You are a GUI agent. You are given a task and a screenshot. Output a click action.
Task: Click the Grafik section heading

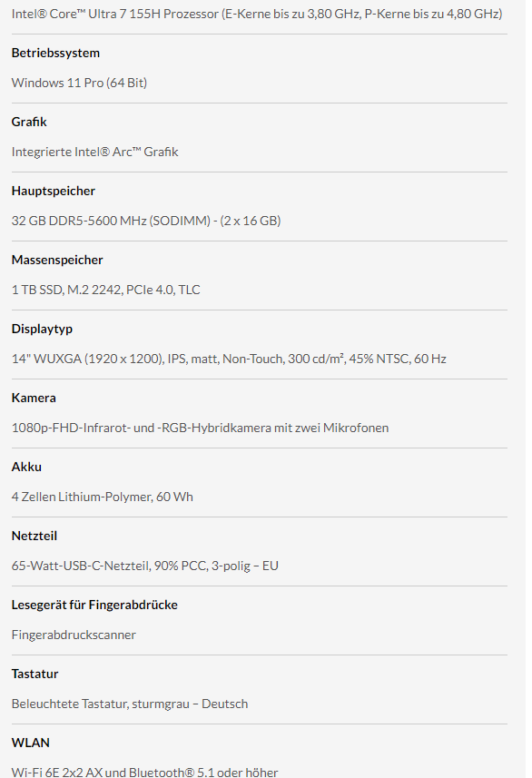click(29, 122)
